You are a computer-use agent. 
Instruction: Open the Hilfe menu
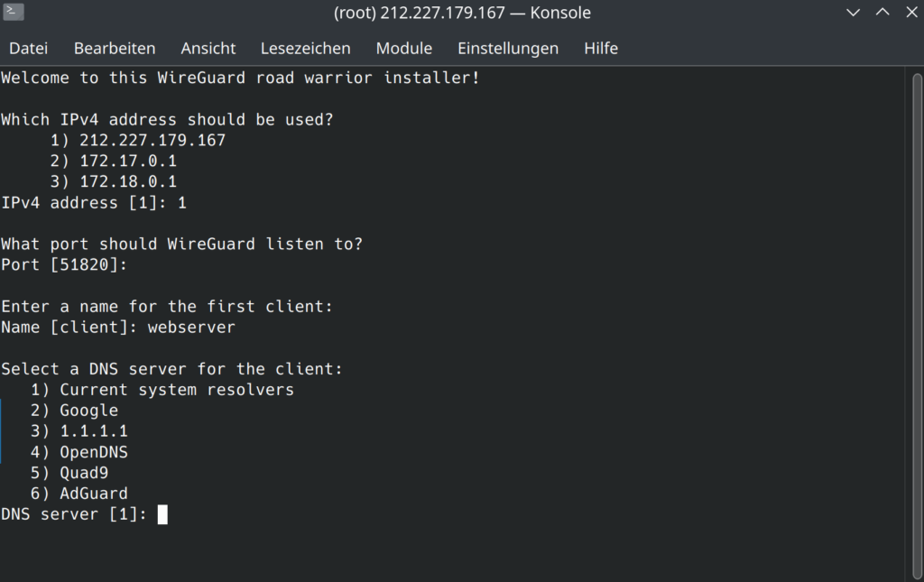(600, 49)
